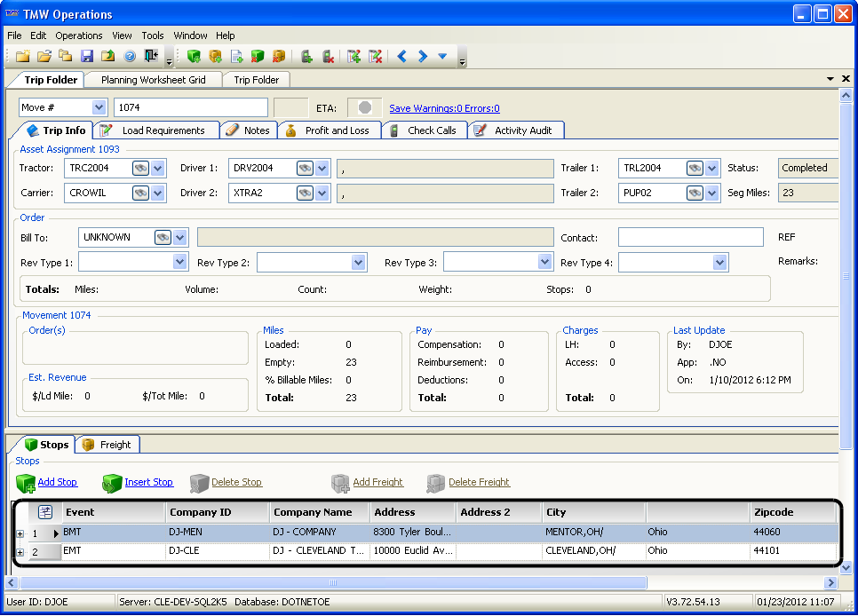Click the Add Stop link
This screenshot has width=858, height=616.
click(x=57, y=482)
